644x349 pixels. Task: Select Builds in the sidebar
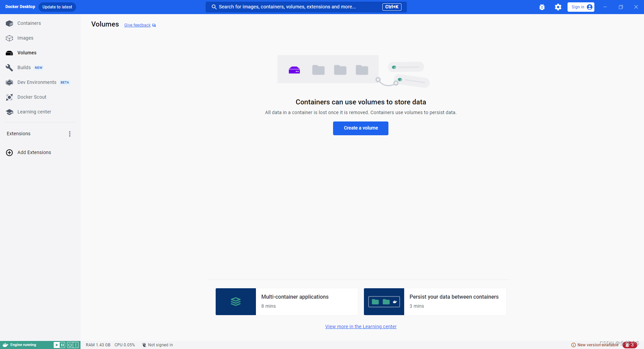point(24,67)
